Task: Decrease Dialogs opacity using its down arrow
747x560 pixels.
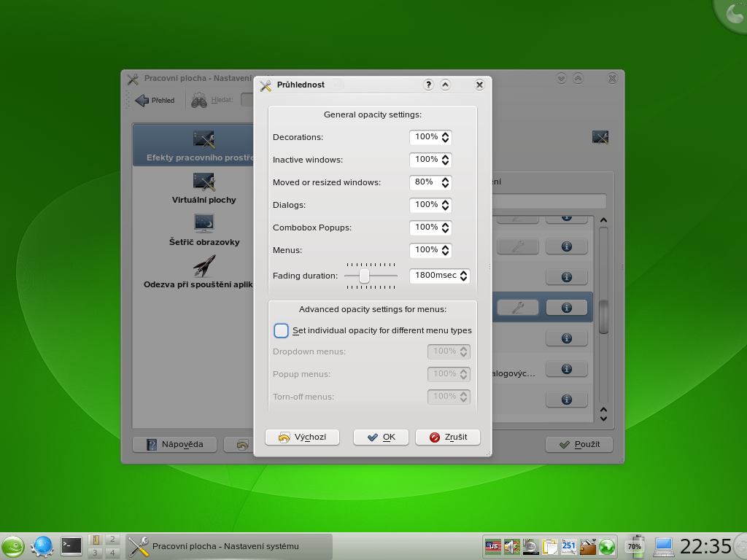Action: pos(445,208)
